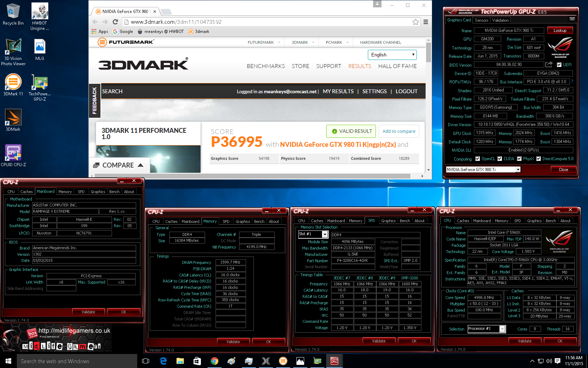Launch the 3DMark 11 desktop icon

coord(13,85)
